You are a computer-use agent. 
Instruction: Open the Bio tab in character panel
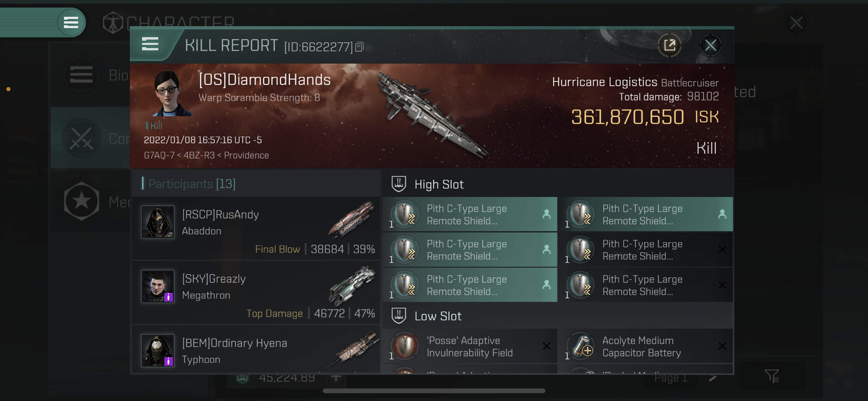coord(90,75)
